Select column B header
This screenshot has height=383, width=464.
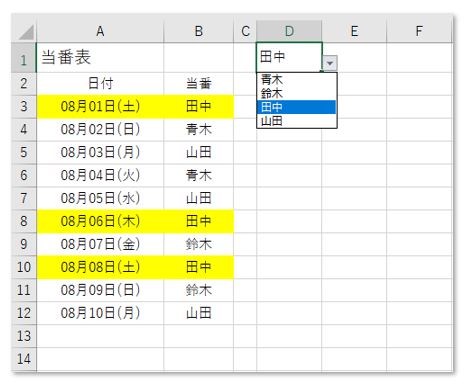(x=199, y=32)
